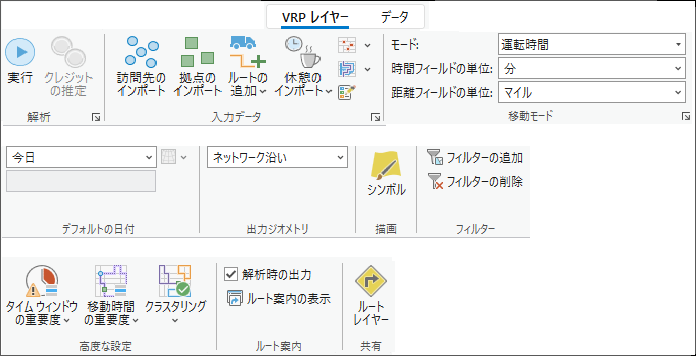Image resolution: width=698 pixels, height=360 pixels.
Task: Expand the クラスタリング dropdown arrow
Action: 175,320
